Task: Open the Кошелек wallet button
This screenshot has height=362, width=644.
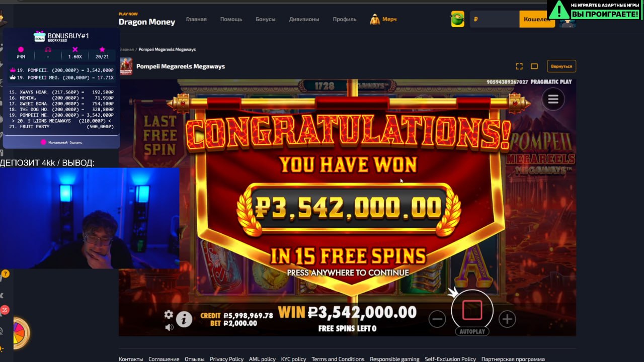Action: [x=536, y=19]
